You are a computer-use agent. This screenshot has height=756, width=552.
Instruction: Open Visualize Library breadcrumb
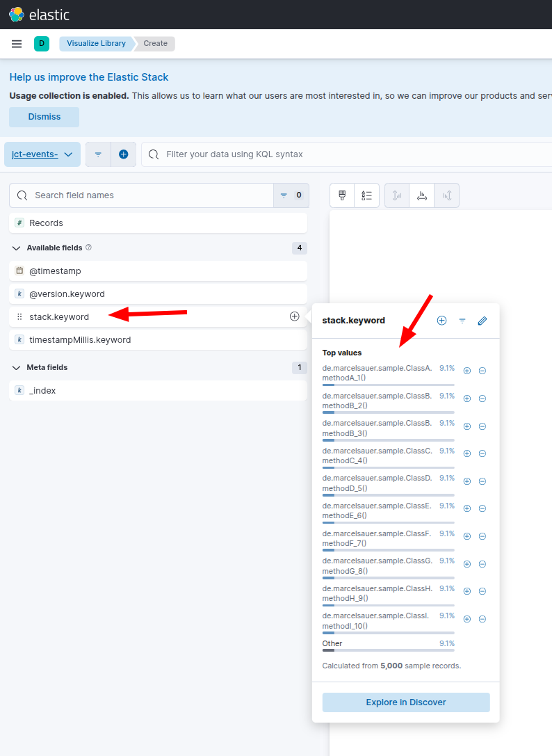click(x=96, y=43)
